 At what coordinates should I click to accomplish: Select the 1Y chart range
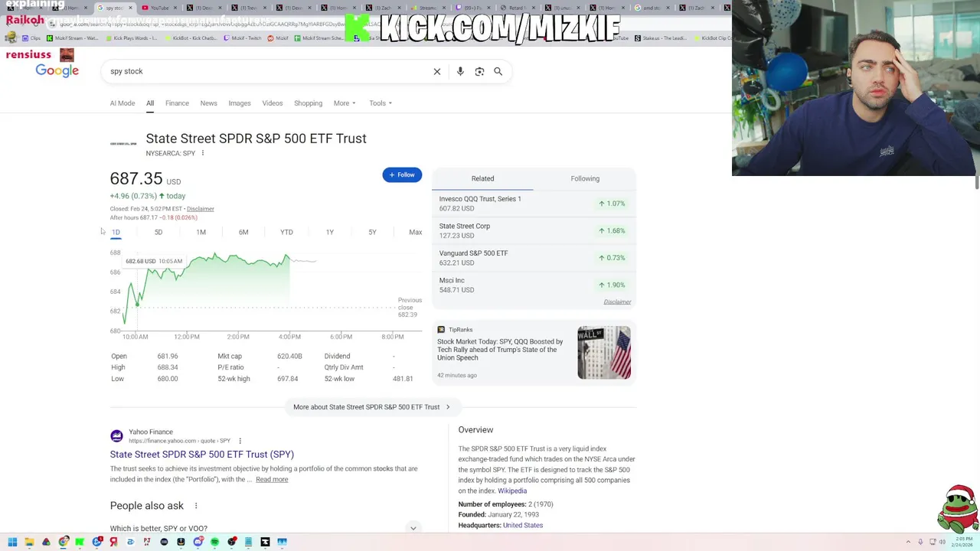click(x=330, y=232)
